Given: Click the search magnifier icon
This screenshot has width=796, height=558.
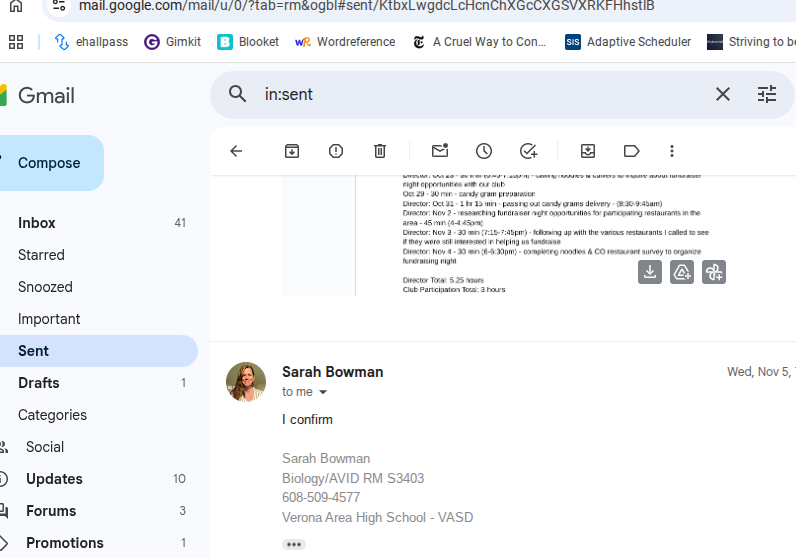Looking at the screenshot, I should click(x=238, y=94).
